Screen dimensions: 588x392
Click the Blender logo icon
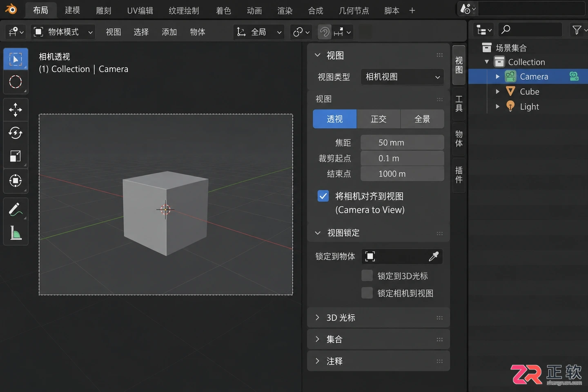coord(11,9)
